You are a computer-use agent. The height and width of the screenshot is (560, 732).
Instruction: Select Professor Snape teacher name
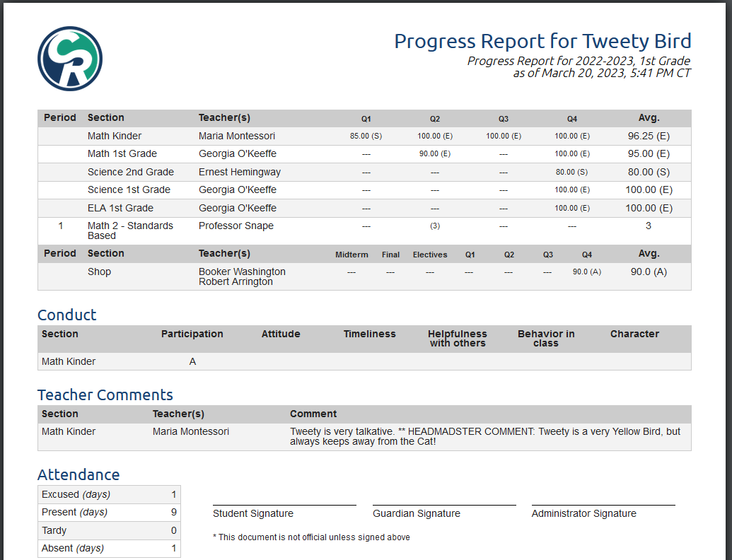(236, 226)
